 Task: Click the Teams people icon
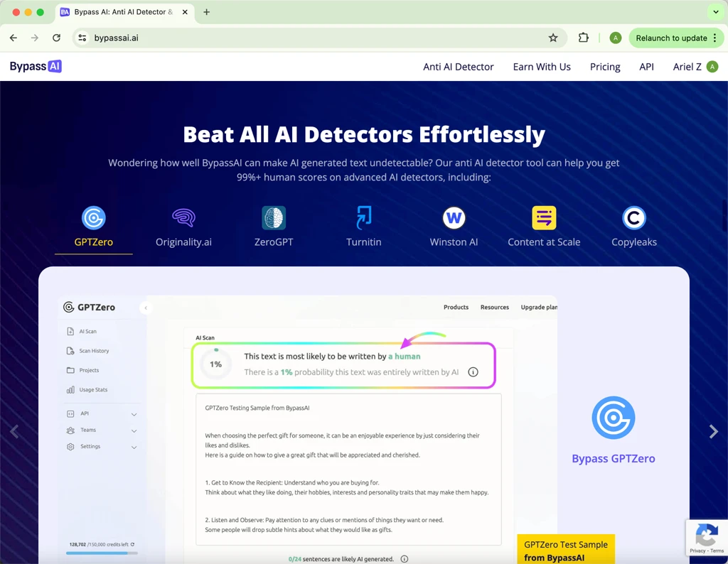point(70,430)
